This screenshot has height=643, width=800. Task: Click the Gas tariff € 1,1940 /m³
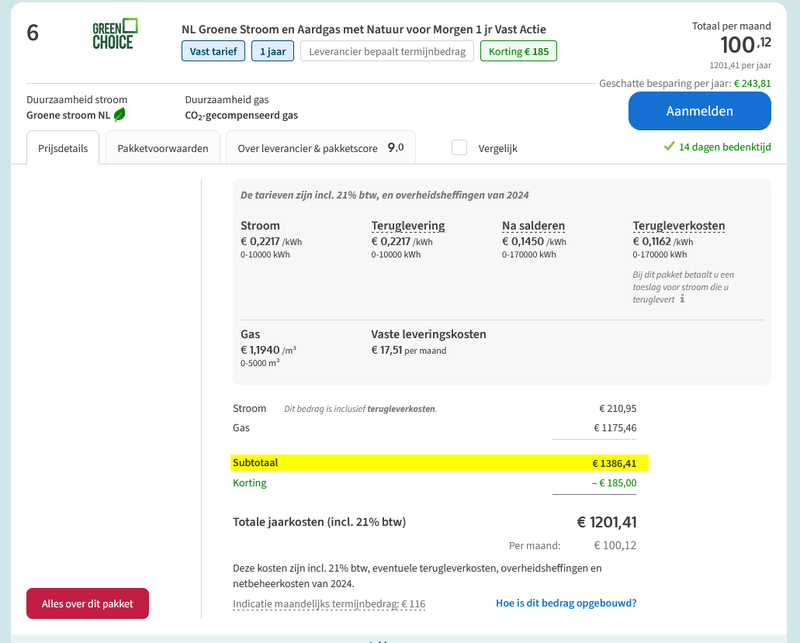pyautogui.click(x=268, y=350)
